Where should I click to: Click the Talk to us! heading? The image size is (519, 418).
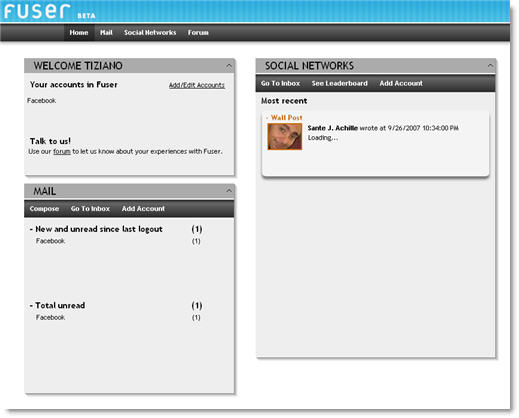tap(50, 141)
